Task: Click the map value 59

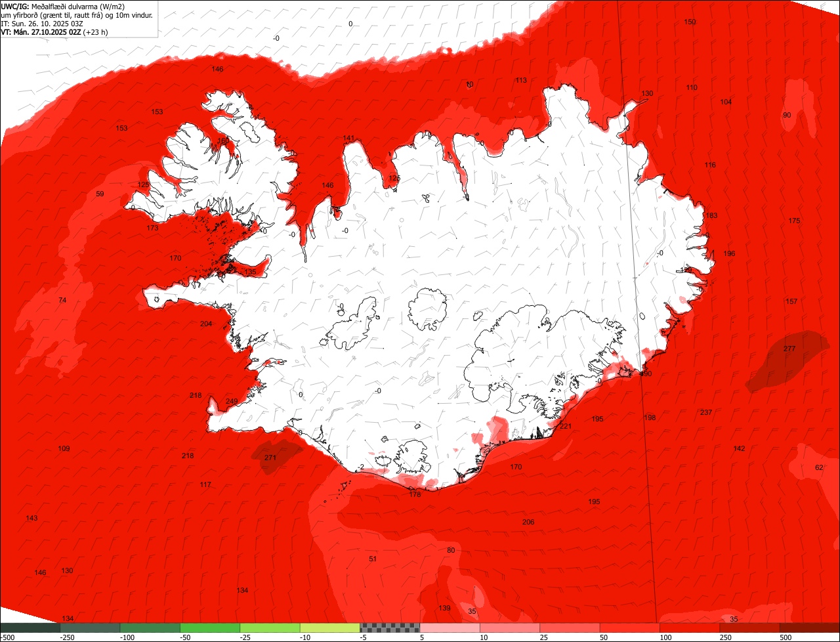Action: (x=100, y=194)
